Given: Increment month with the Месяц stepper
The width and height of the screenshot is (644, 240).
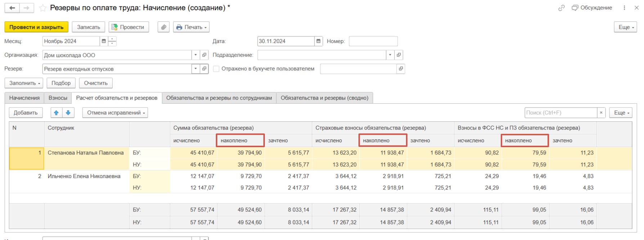Looking at the screenshot, I should pos(112,39).
